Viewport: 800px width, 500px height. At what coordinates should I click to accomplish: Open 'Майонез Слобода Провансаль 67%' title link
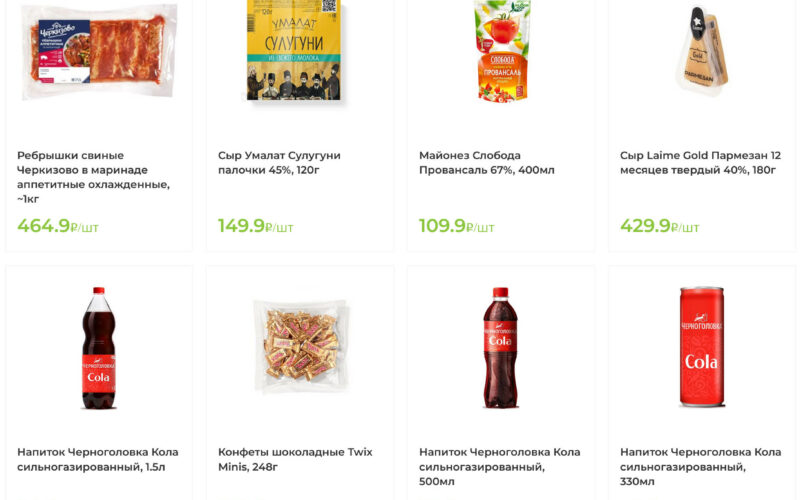486,162
